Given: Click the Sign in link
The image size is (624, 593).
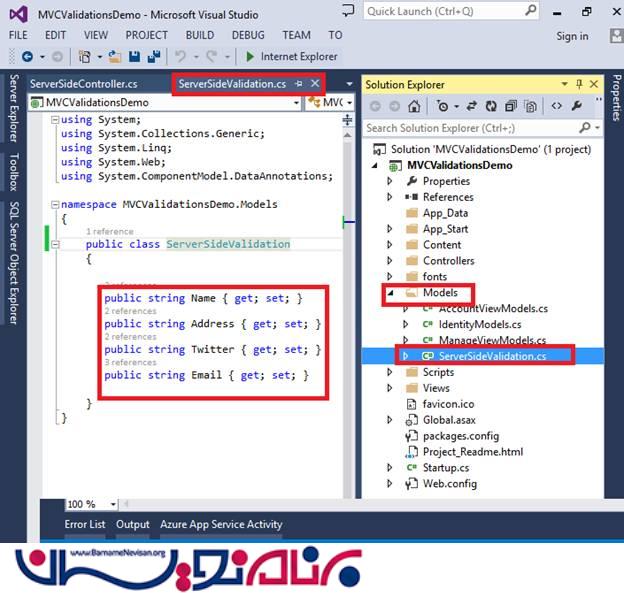Looking at the screenshot, I should [572, 36].
